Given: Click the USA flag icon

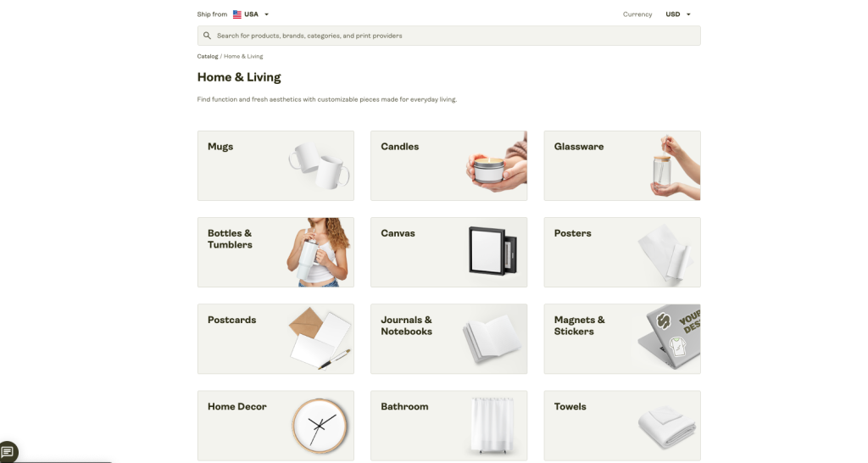Looking at the screenshot, I should coord(237,14).
